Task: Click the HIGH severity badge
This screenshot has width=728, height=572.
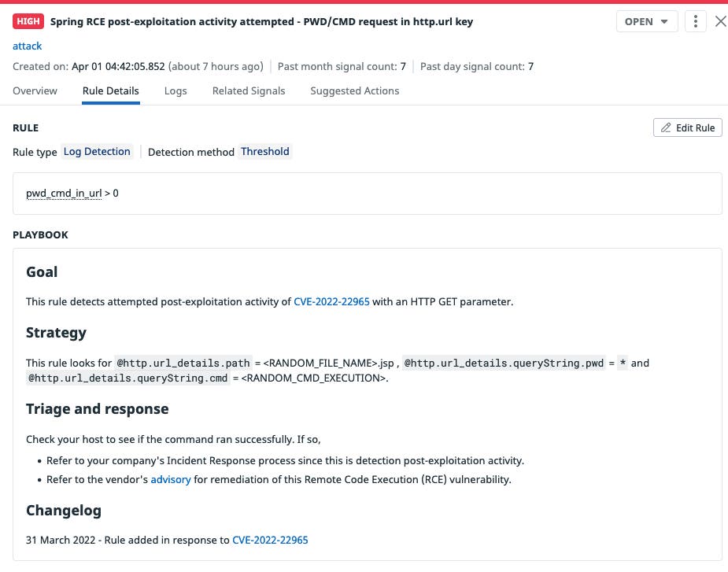Action: (x=27, y=21)
